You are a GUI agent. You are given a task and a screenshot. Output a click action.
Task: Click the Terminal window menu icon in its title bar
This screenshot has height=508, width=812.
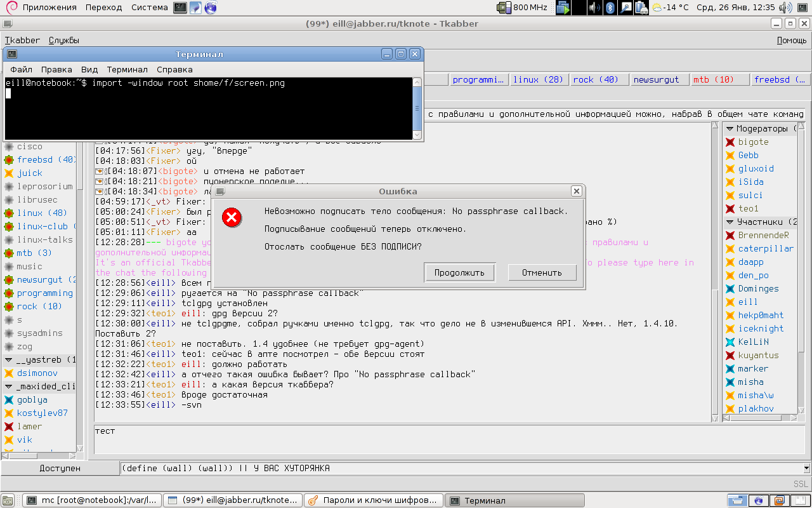11,55
